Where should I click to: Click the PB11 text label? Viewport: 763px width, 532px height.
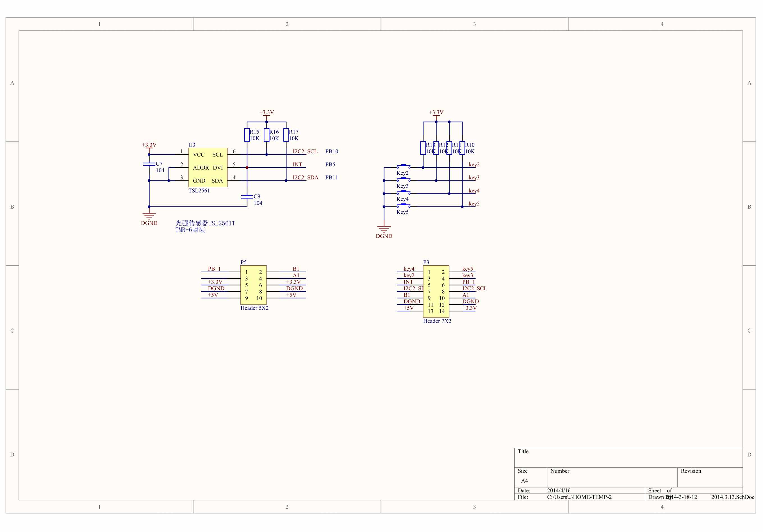[331, 177]
